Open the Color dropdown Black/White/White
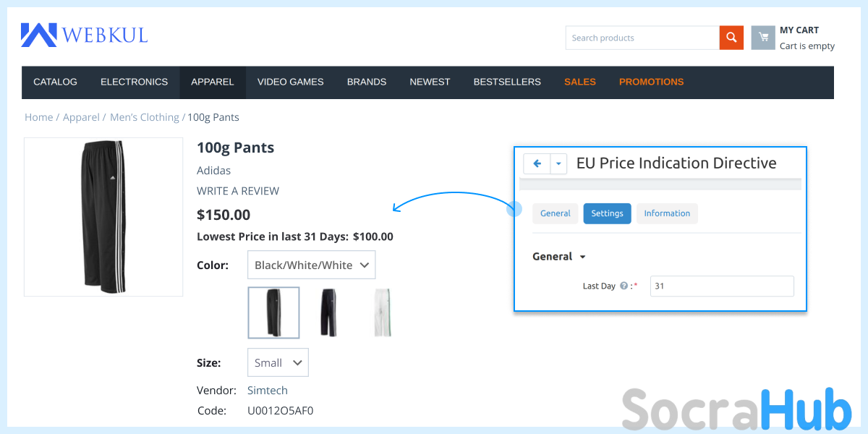The height and width of the screenshot is (434, 868). tap(311, 265)
